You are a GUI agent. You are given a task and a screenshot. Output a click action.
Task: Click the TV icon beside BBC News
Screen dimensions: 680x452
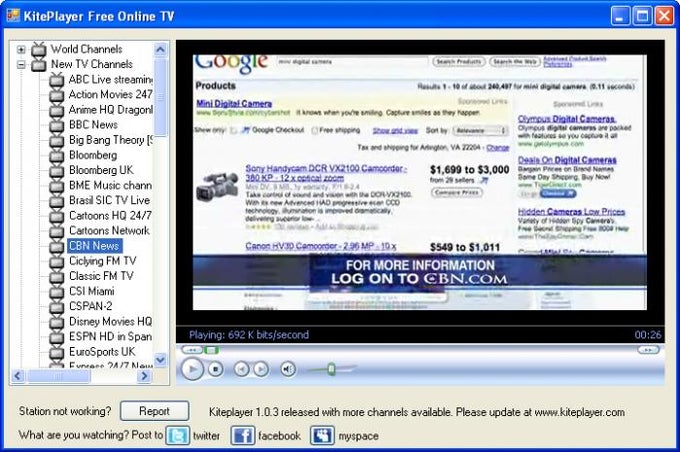click(56, 125)
